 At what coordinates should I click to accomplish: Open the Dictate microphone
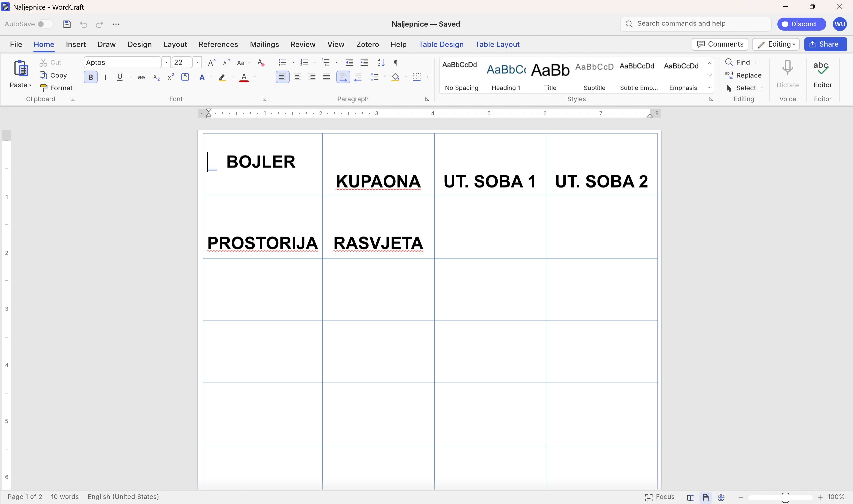pyautogui.click(x=787, y=74)
